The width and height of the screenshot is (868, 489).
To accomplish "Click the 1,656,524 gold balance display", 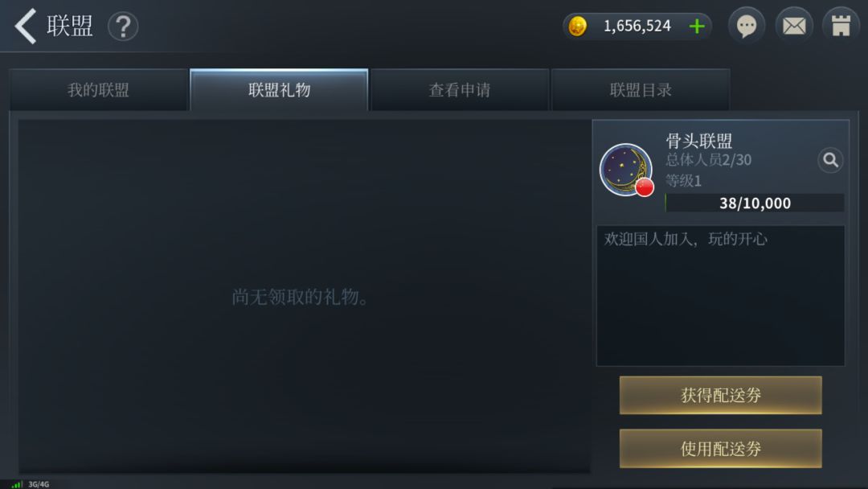I will pyautogui.click(x=637, y=26).
